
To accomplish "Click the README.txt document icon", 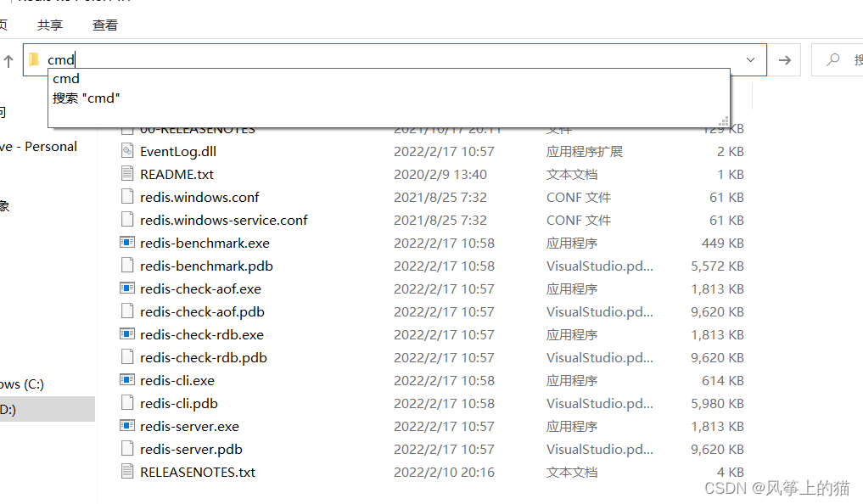I will [x=127, y=173].
